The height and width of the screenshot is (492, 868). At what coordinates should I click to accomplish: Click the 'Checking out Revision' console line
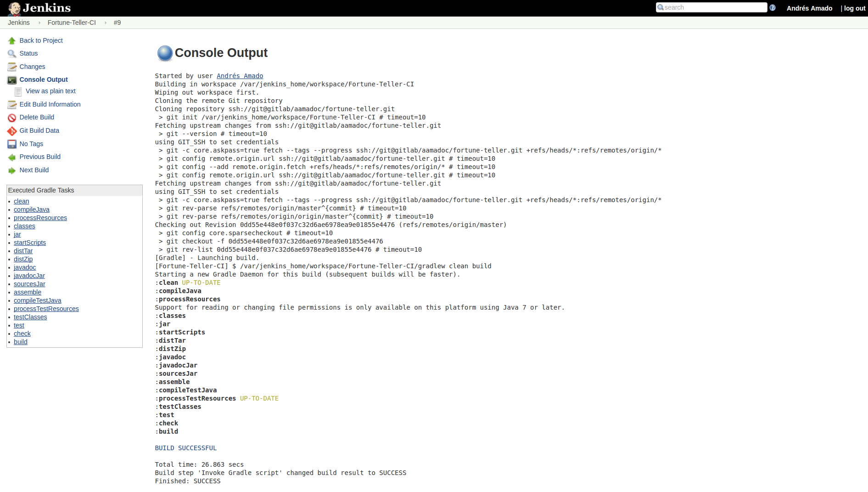330,225
